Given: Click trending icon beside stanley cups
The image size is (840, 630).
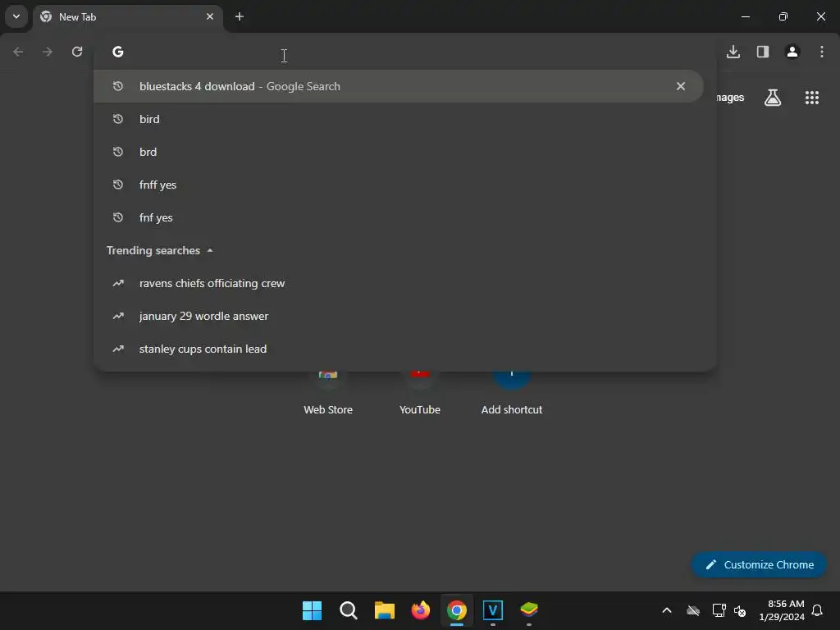Looking at the screenshot, I should pos(118,349).
